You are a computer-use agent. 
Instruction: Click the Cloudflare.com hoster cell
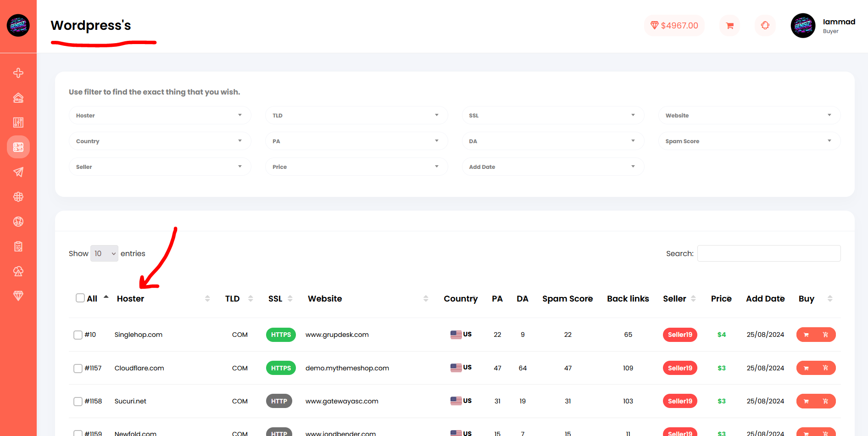pyautogui.click(x=139, y=368)
